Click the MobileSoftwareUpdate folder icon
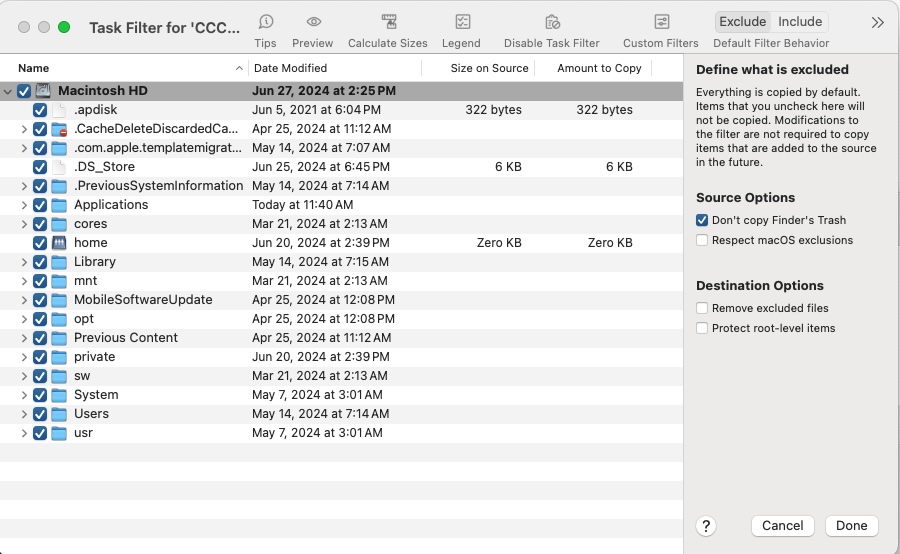 59,300
